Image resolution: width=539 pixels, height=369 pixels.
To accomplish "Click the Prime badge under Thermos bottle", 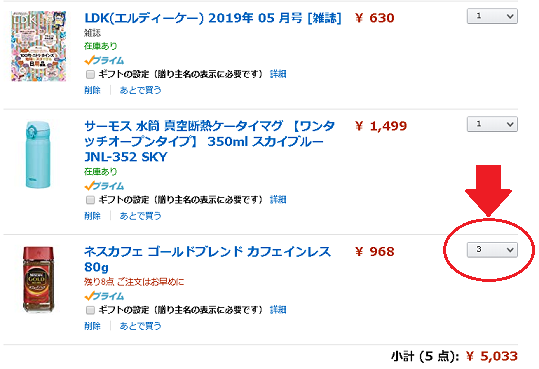I will pos(104,186).
